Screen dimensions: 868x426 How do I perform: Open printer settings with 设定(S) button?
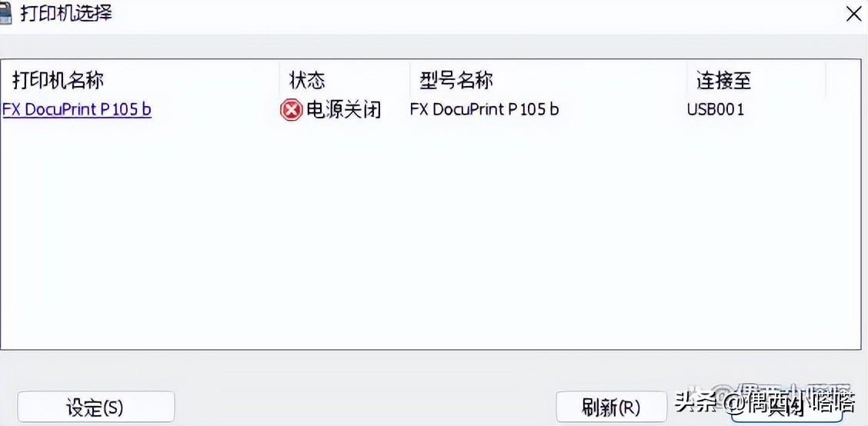(x=95, y=408)
